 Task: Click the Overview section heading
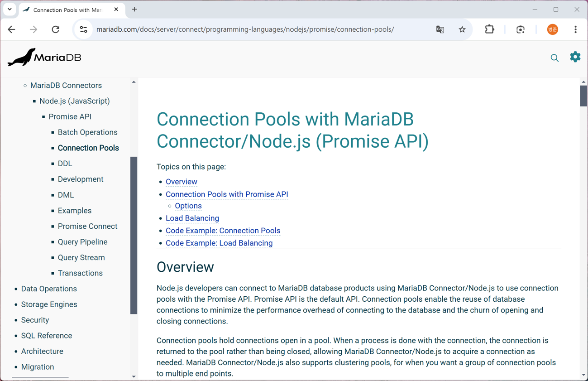pos(185,267)
